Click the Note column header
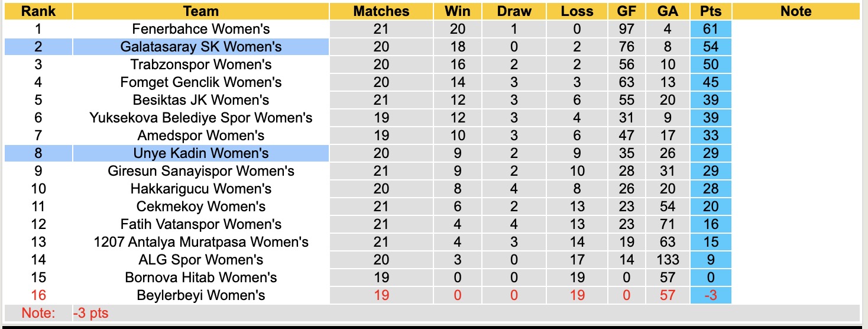868x329 pixels. 796,11
